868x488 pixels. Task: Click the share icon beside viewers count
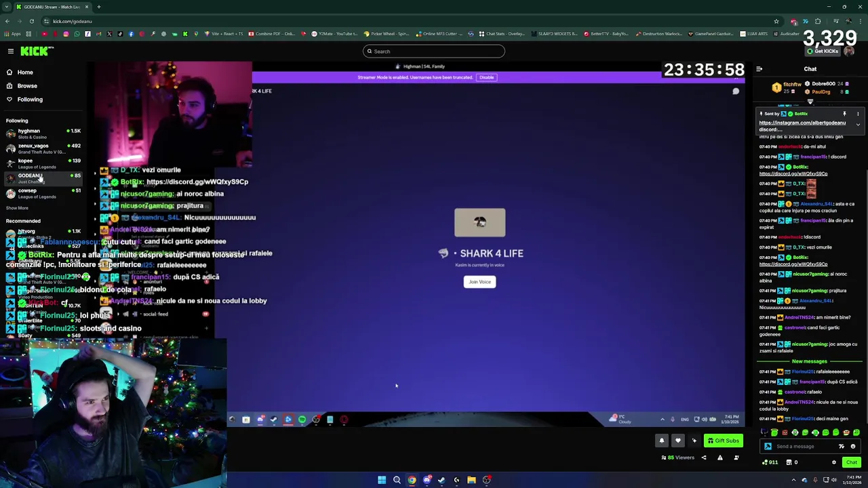pos(703,457)
